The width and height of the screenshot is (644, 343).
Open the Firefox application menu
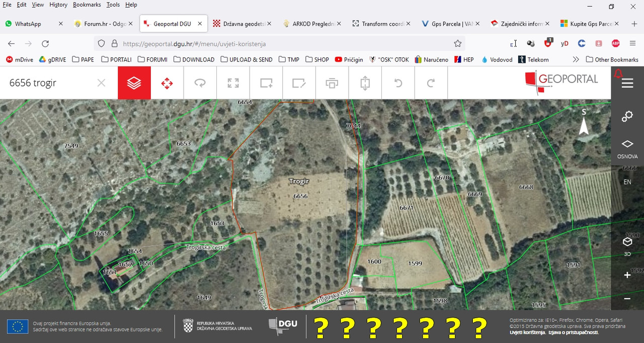633,44
